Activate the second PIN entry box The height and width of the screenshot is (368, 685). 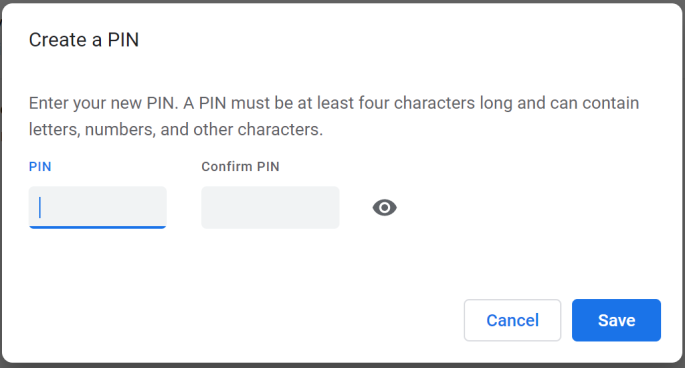pyautogui.click(x=270, y=208)
